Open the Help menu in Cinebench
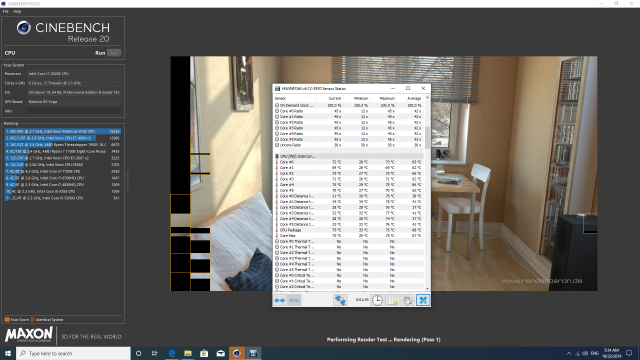640x360 pixels. pyautogui.click(x=17, y=11)
